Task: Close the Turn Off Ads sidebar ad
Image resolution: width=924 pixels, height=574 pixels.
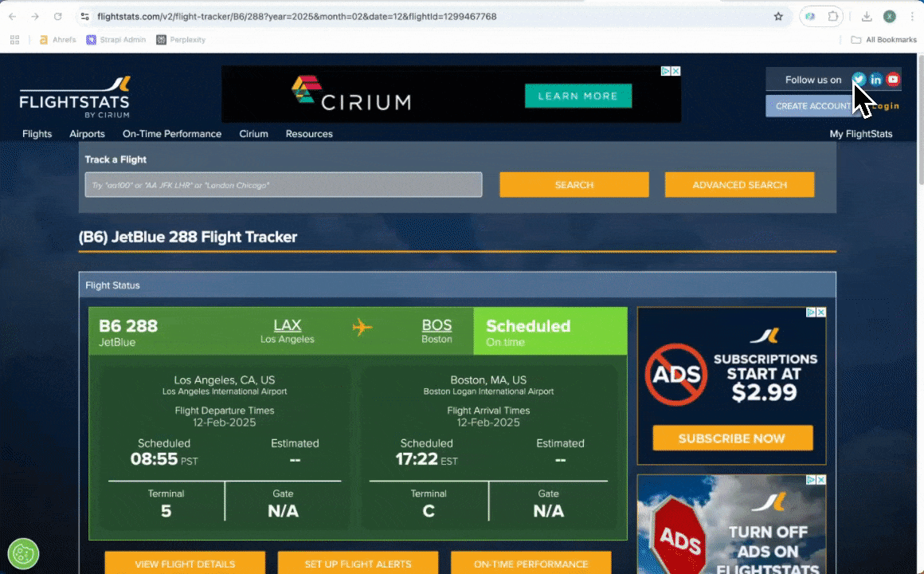Action: 821,480
